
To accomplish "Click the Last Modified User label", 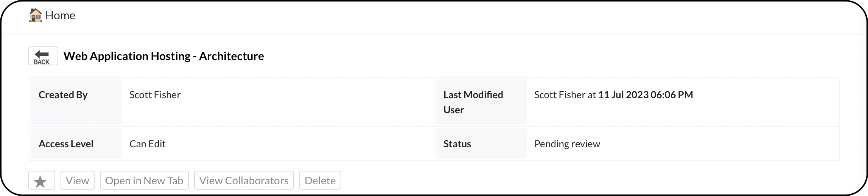I will (x=473, y=102).
